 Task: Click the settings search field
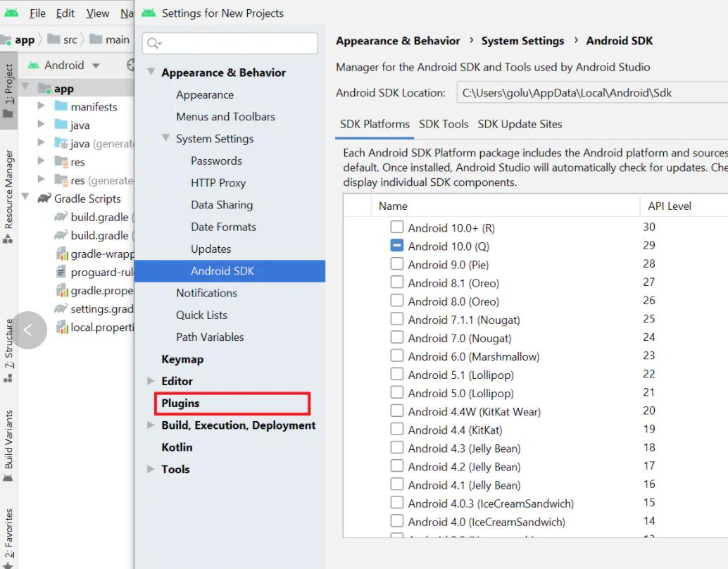click(x=232, y=44)
